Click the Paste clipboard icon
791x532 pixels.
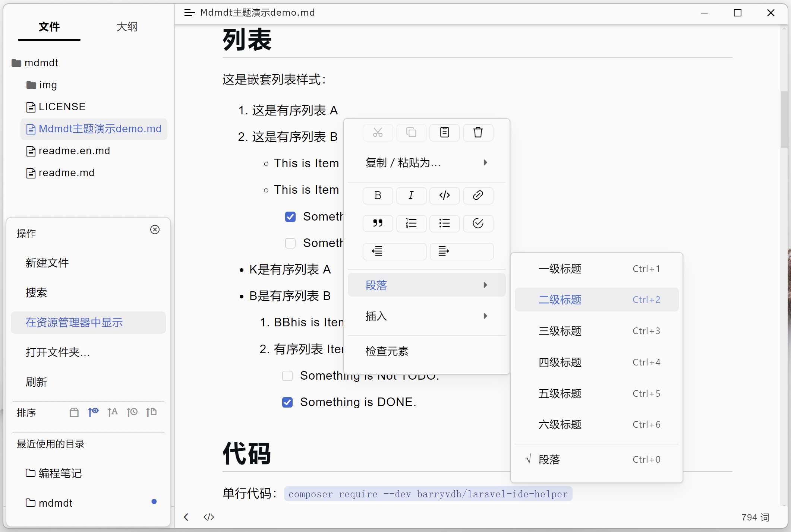pyautogui.click(x=444, y=133)
